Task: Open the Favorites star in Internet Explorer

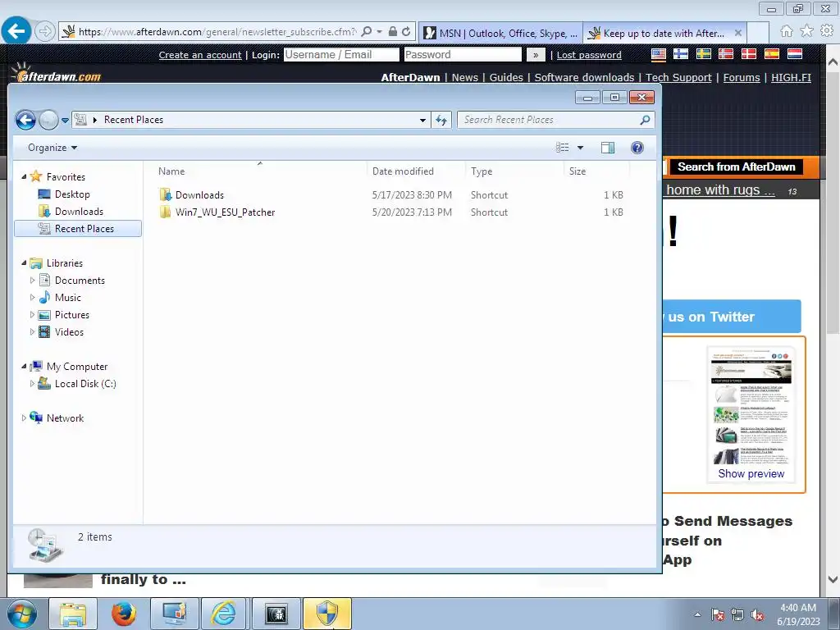Action: [x=806, y=32]
